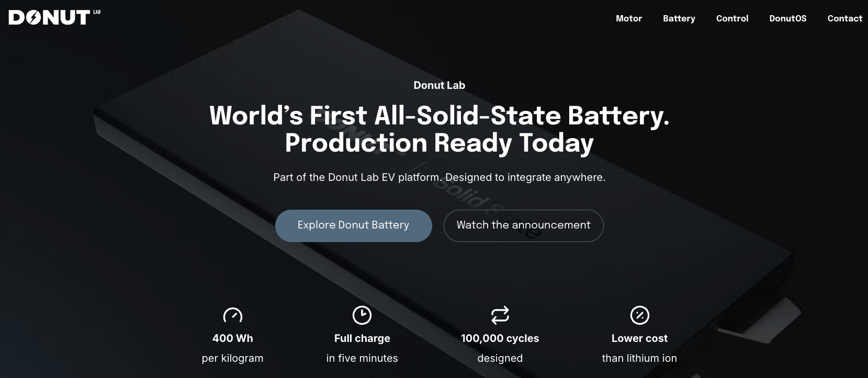Open the Contact page
This screenshot has height=378, width=868.
click(x=845, y=18)
